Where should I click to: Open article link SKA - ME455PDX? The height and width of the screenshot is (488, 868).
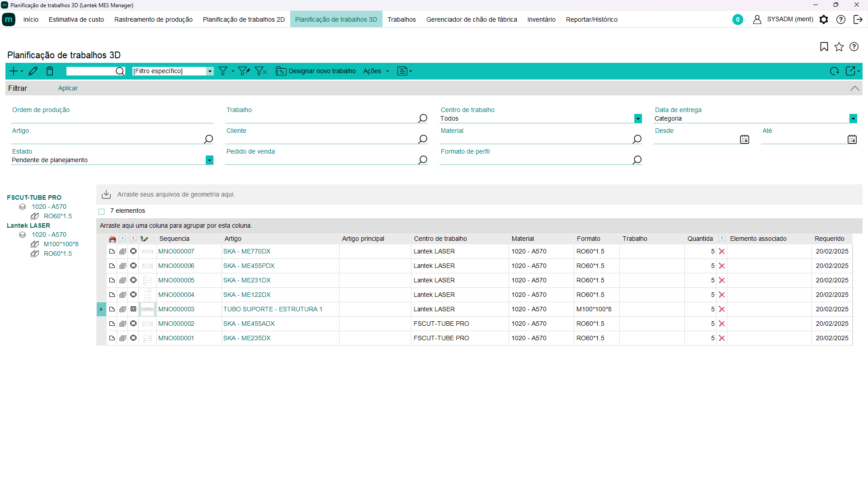pos(249,266)
